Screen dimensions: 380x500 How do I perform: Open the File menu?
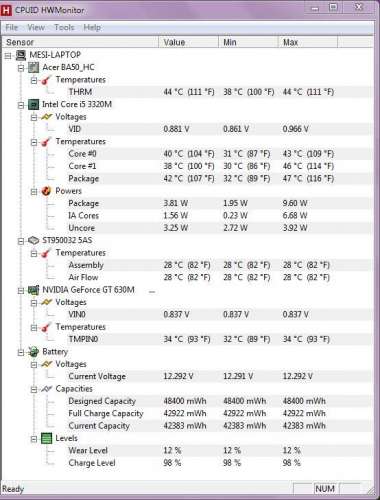12,27
